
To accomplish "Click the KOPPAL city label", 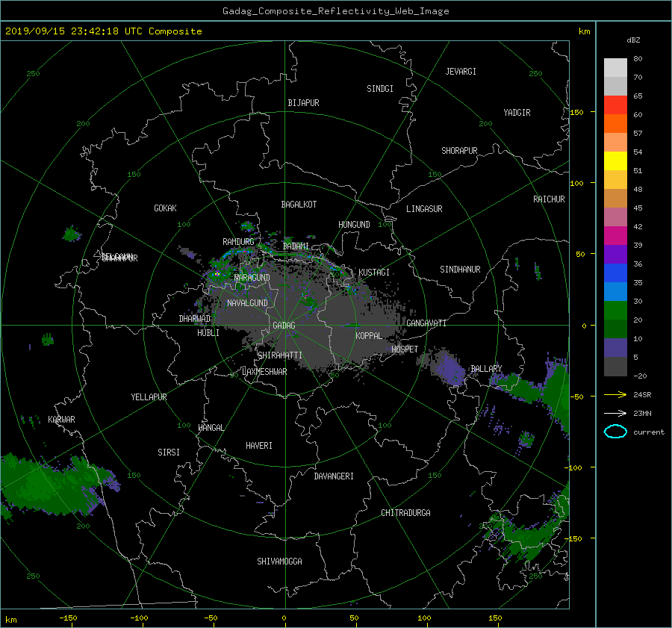I will pos(369,336).
